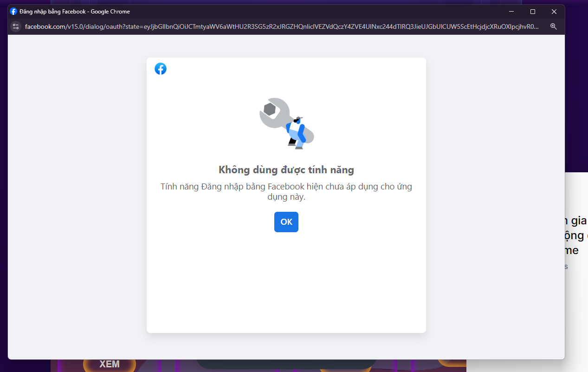
Task: Click the XEM button behind the popup
Action: 110,365
